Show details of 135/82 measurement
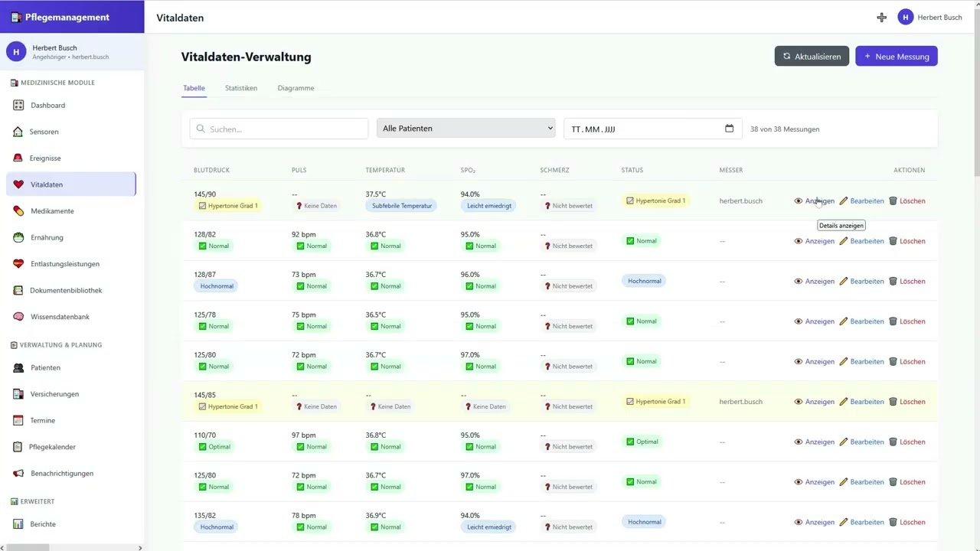Screen dimensions: 980x551 pyautogui.click(x=814, y=523)
